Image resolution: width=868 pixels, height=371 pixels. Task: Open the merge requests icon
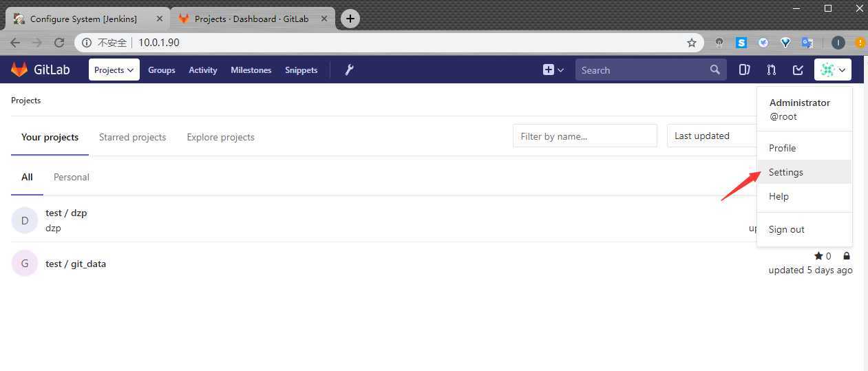(771, 70)
